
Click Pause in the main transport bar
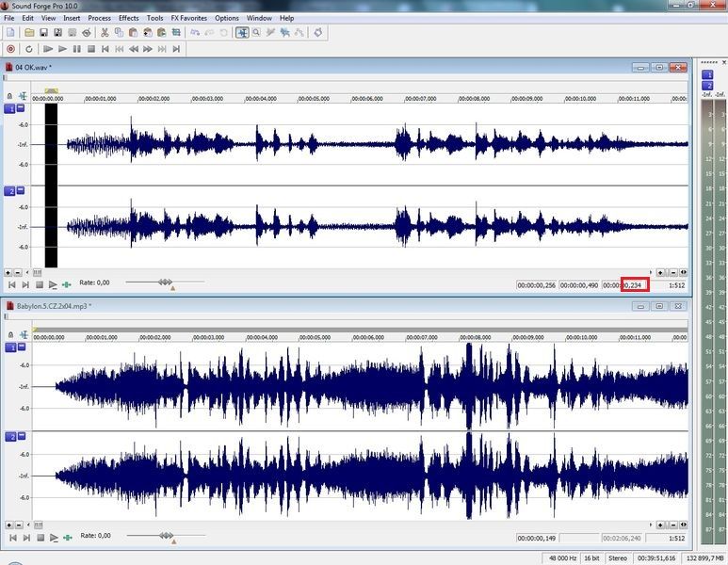76,49
